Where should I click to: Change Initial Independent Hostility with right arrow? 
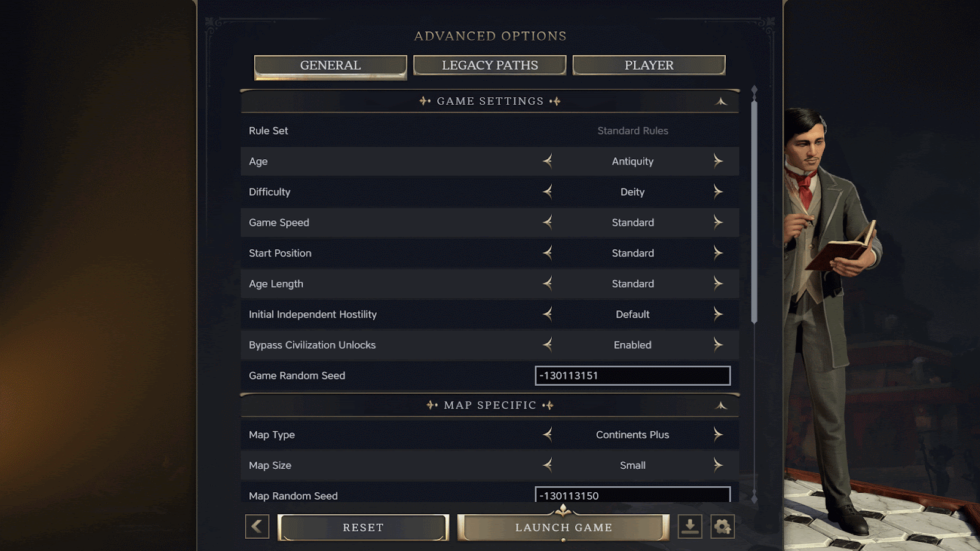click(x=718, y=314)
